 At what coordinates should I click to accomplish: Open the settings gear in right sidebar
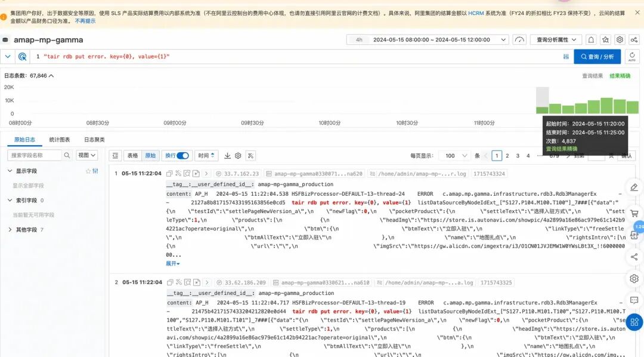[634, 279]
